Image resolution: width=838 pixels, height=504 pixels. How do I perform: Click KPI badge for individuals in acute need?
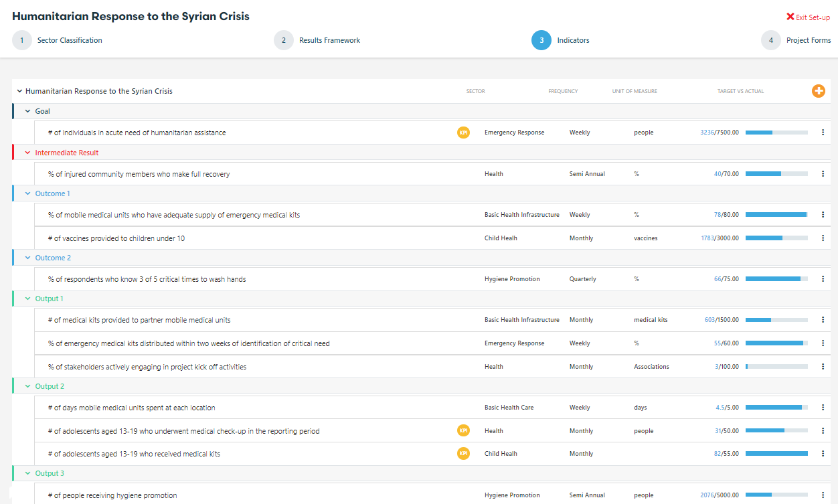pos(463,133)
